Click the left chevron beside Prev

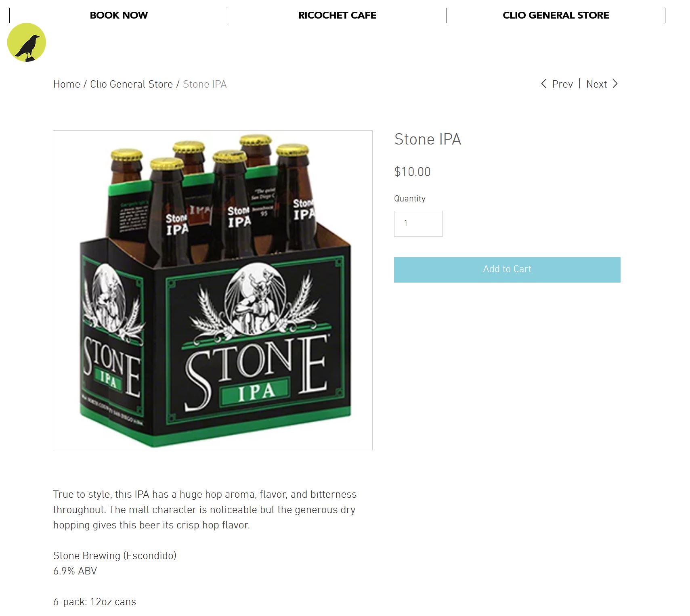(543, 84)
